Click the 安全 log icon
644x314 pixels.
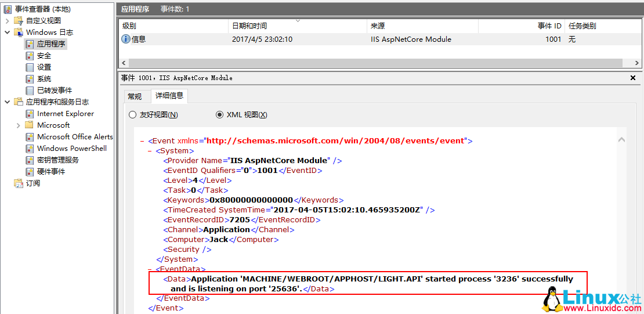coord(30,56)
